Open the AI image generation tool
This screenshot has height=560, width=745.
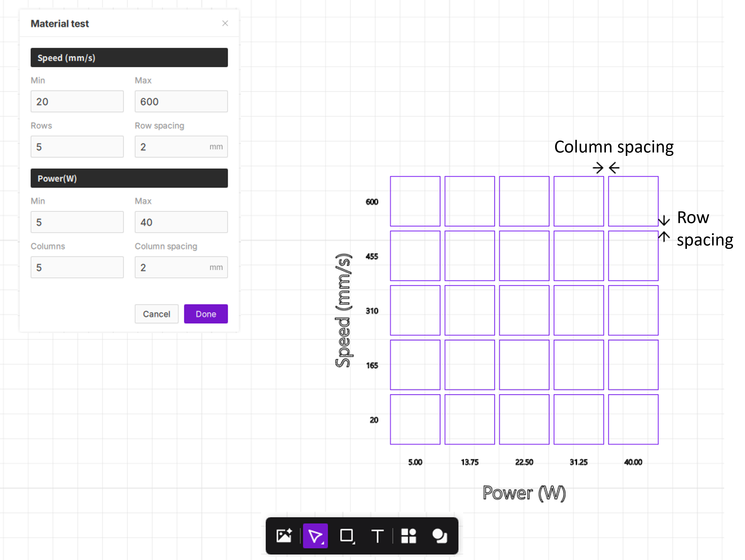[284, 535]
